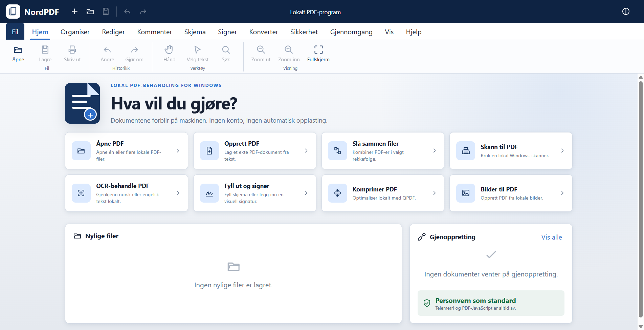Undo using title bar arrow icon
This screenshot has height=330, width=644.
127,12
